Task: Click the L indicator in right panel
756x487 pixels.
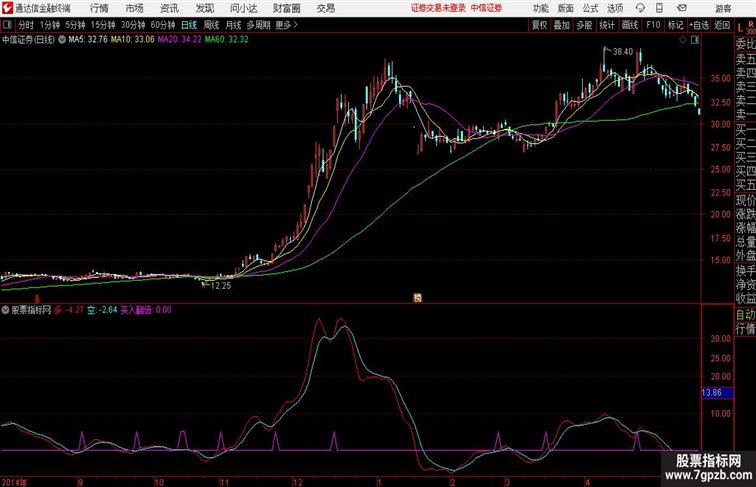Action: point(741,28)
